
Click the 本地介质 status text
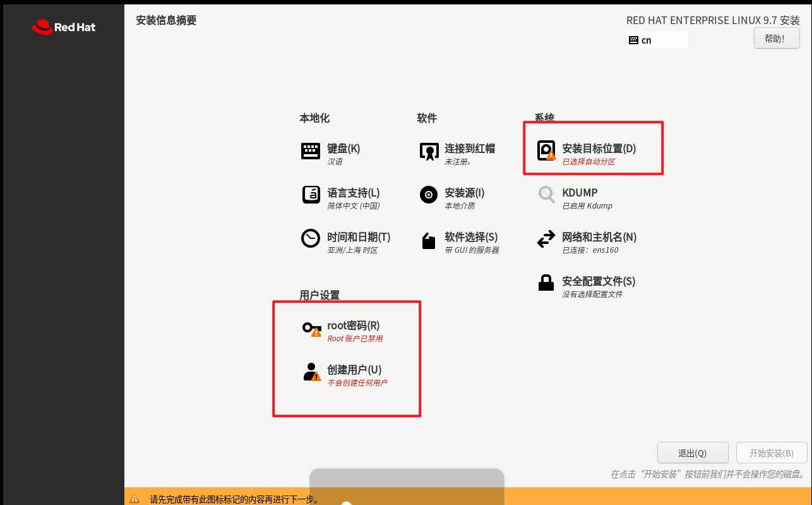click(460, 206)
